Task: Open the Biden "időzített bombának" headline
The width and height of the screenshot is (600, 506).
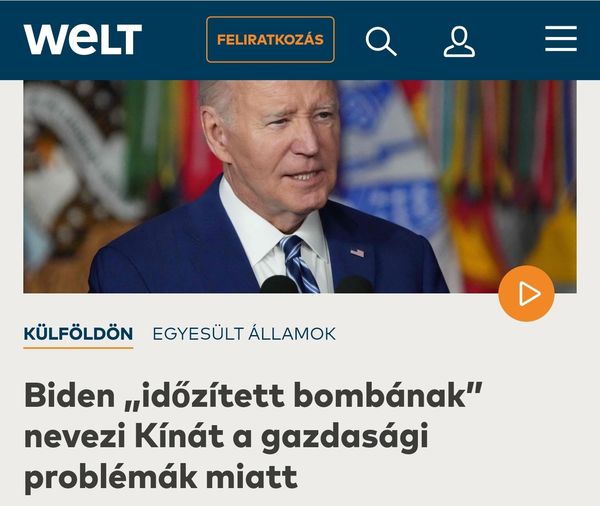Action: 253,437
